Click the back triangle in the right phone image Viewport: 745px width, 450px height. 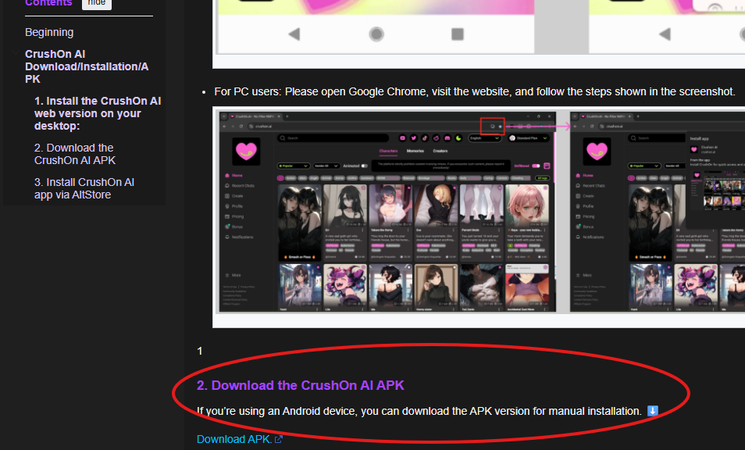click(665, 34)
